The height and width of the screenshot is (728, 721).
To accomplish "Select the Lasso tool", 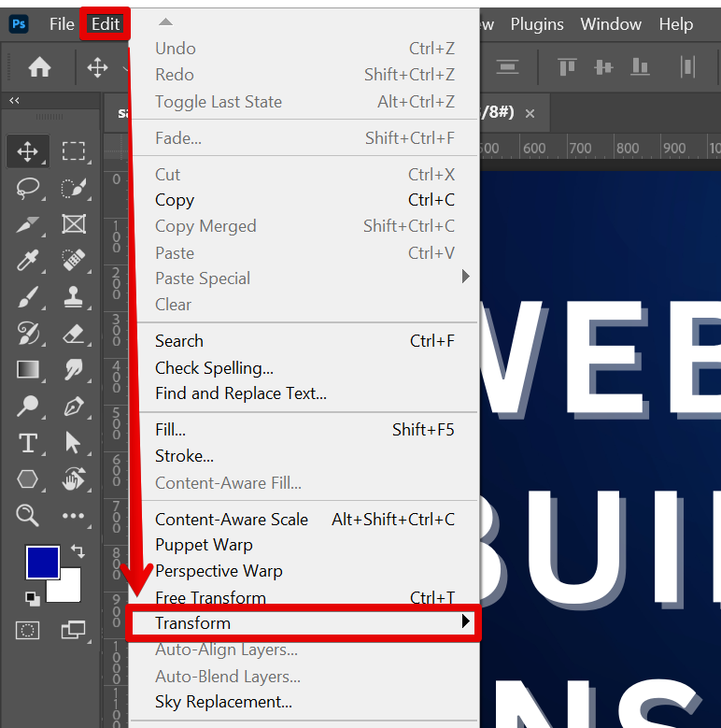I will click(x=28, y=188).
